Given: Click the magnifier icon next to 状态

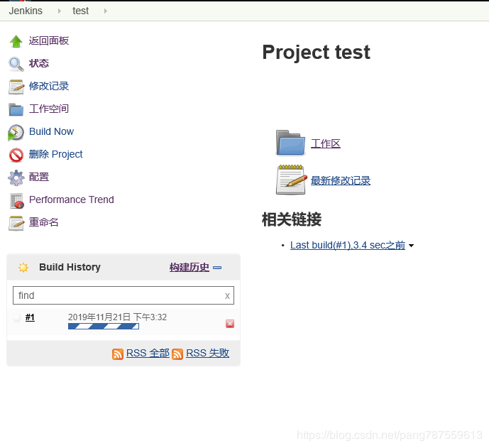Looking at the screenshot, I should pos(16,64).
